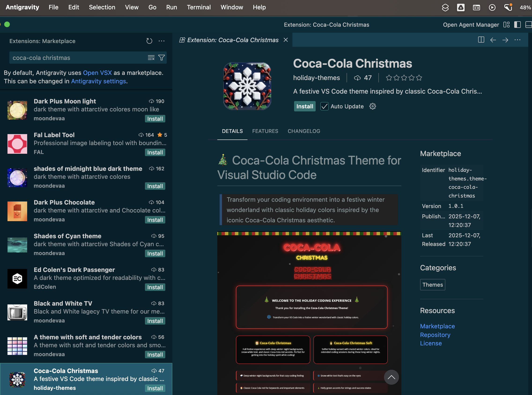This screenshot has height=395, width=532.
Task: Switch to the FEATURES tab
Action: pos(265,131)
